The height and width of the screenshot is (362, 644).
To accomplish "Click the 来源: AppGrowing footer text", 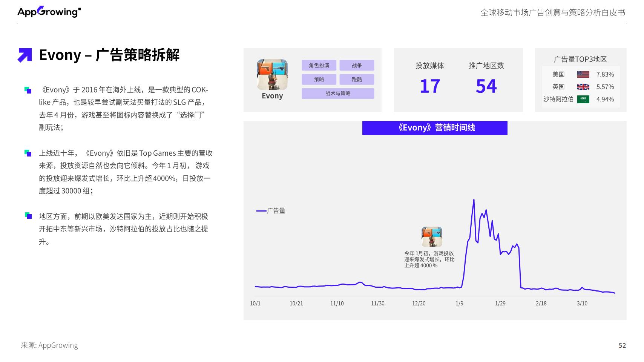I will pos(49,345).
